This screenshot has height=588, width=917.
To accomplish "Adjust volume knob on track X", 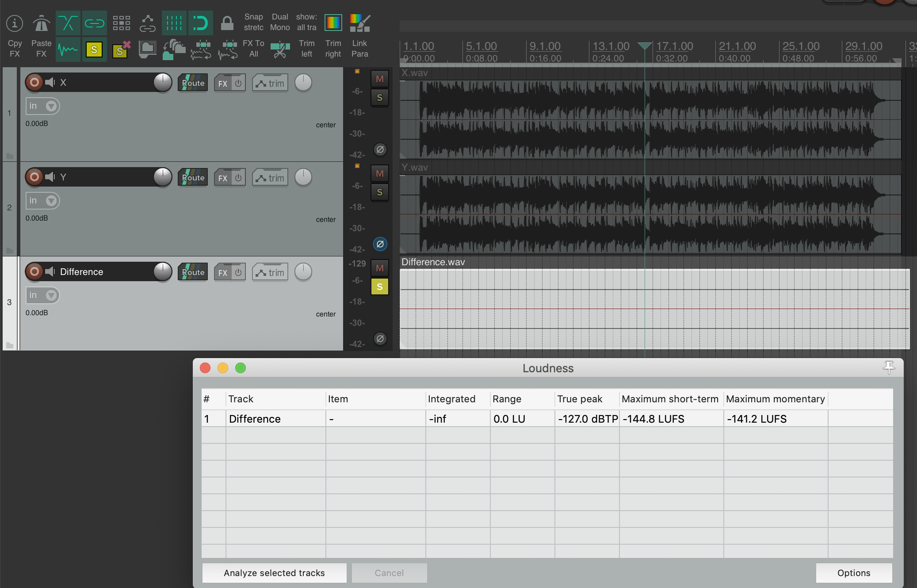I will click(x=163, y=82).
